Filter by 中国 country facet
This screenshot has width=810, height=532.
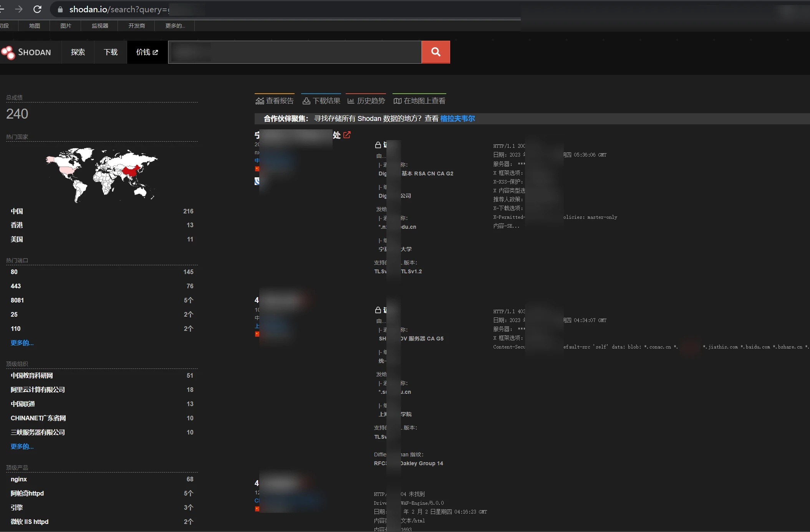[x=17, y=211]
